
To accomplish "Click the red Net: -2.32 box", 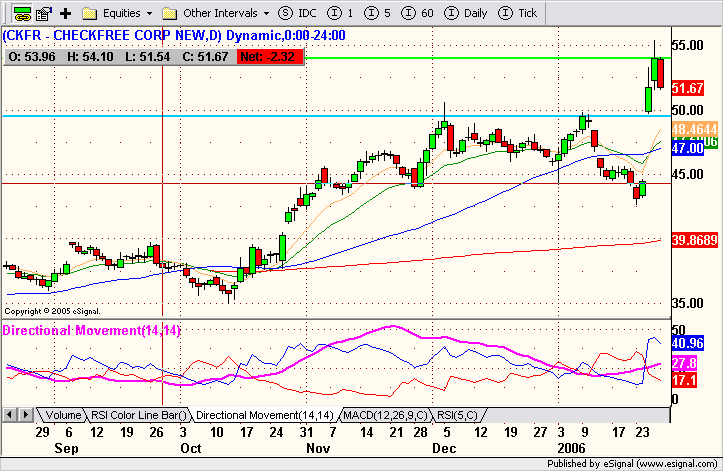I will tap(270, 57).
